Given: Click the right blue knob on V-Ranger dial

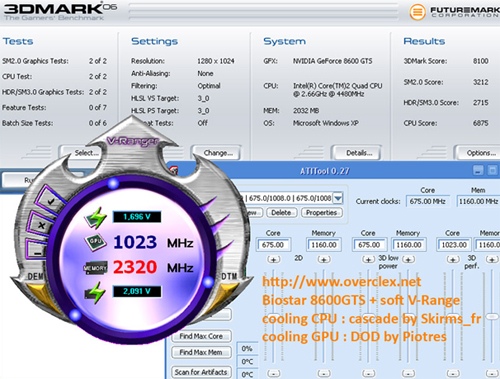Looking at the screenshot, I should (208, 282).
